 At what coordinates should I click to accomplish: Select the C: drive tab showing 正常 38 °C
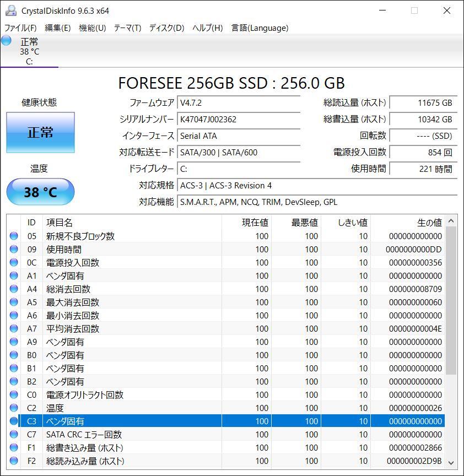tap(29, 51)
